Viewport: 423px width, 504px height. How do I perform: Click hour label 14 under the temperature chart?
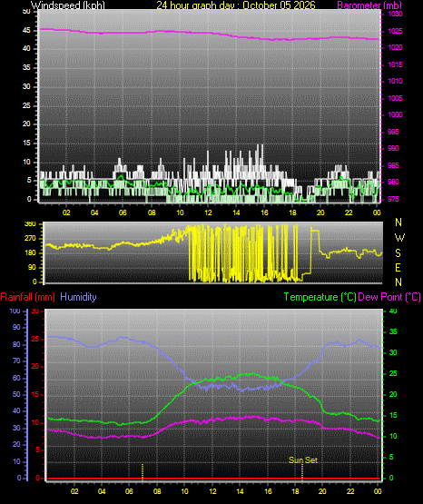pyautogui.click(x=240, y=491)
